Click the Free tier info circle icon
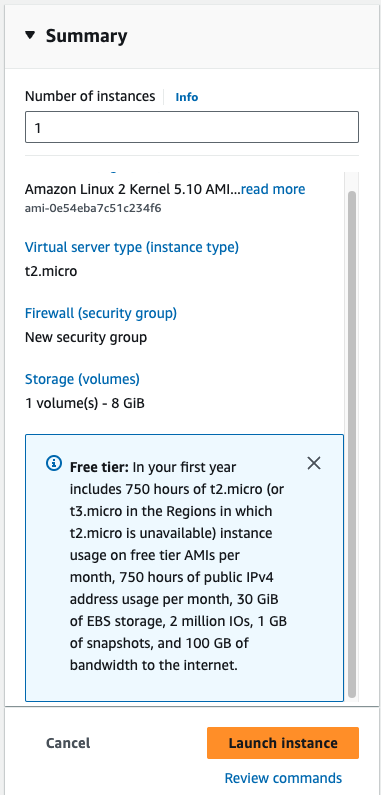The width and height of the screenshot is (381, 795). (x=54, y=463)
